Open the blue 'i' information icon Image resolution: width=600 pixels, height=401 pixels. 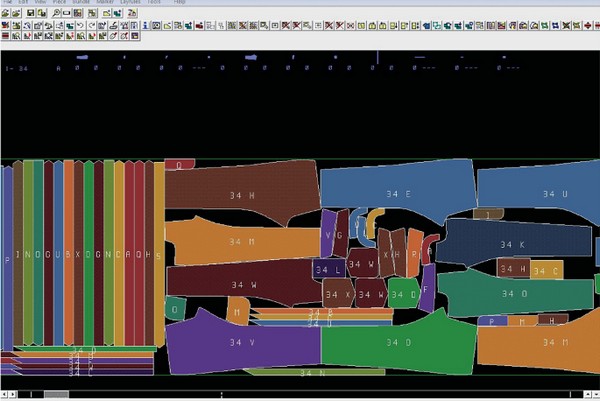pyautogui.click(x=145, y=26)
